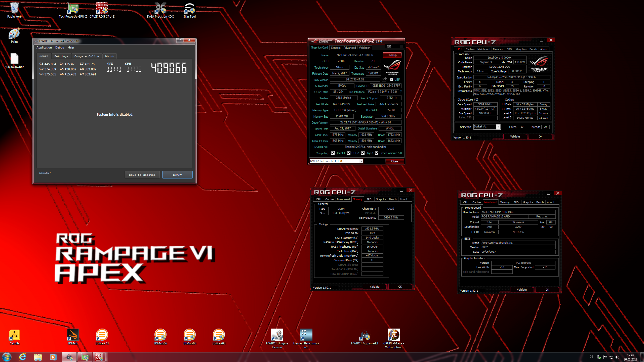Click the Lookup button in GPU-Z
644x362 pixels.
click(392, 55)
